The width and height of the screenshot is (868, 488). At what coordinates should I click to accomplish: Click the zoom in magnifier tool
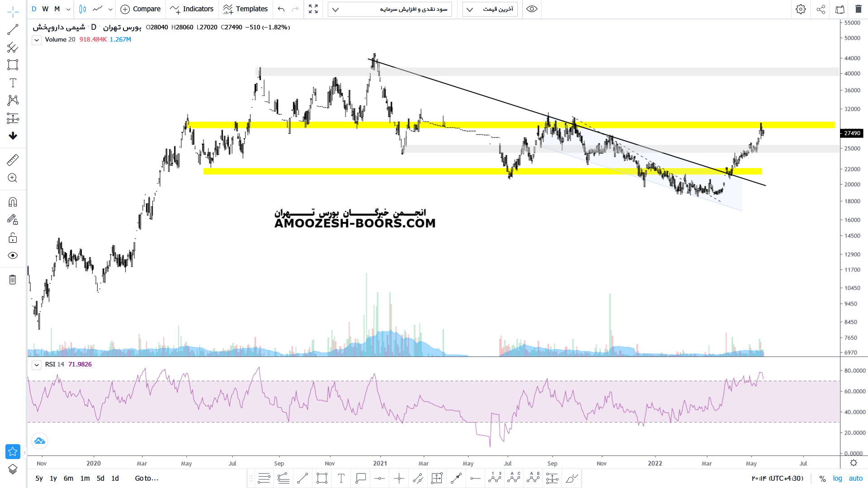(13, 178)
